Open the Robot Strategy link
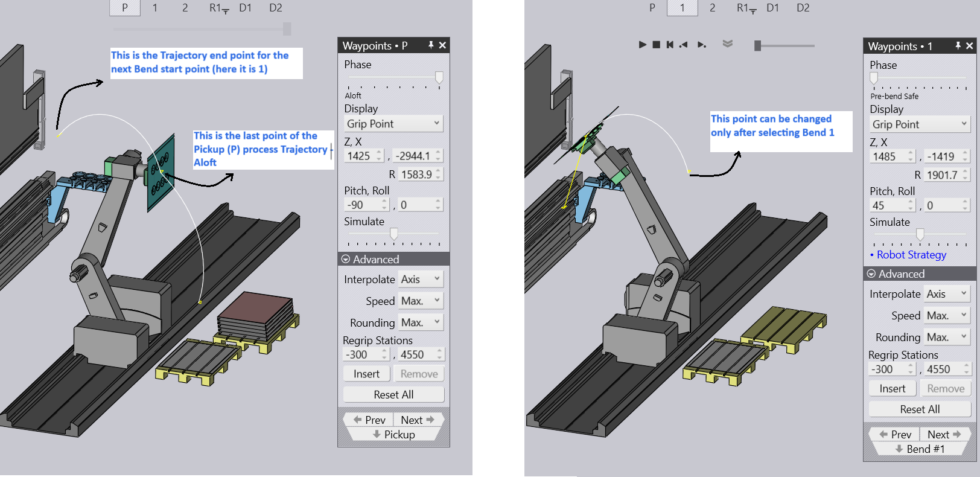Screen dimensions: 980x477 [911, 255]
